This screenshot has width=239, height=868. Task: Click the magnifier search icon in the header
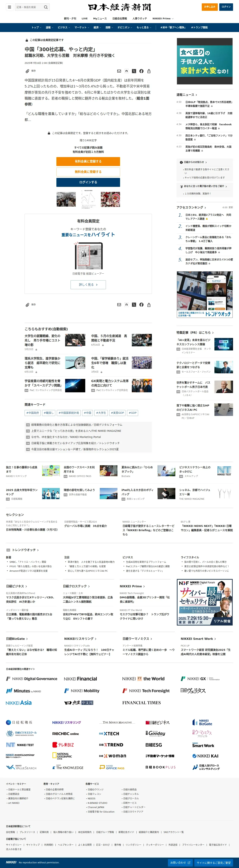click(46, 7)
